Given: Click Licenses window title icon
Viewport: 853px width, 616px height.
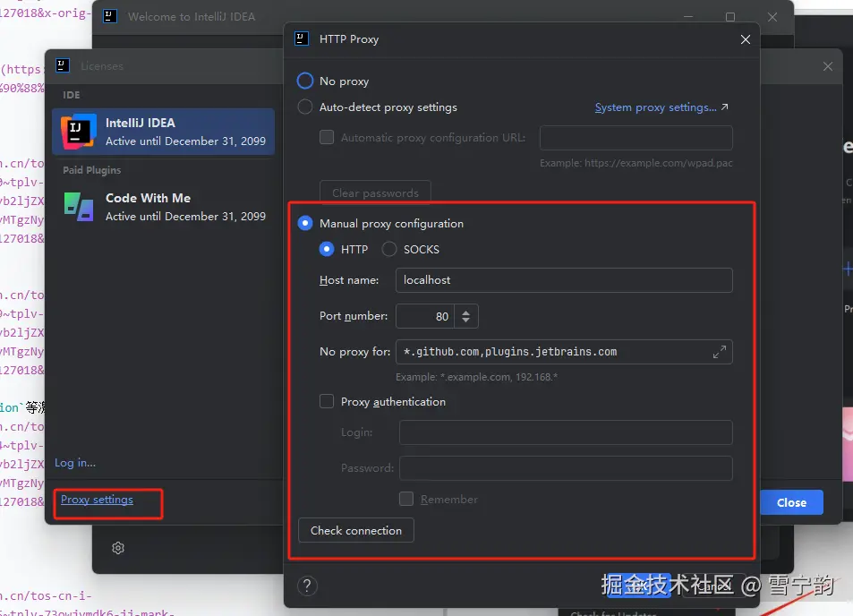Looking at the screenshot, I should click(63, 66).
